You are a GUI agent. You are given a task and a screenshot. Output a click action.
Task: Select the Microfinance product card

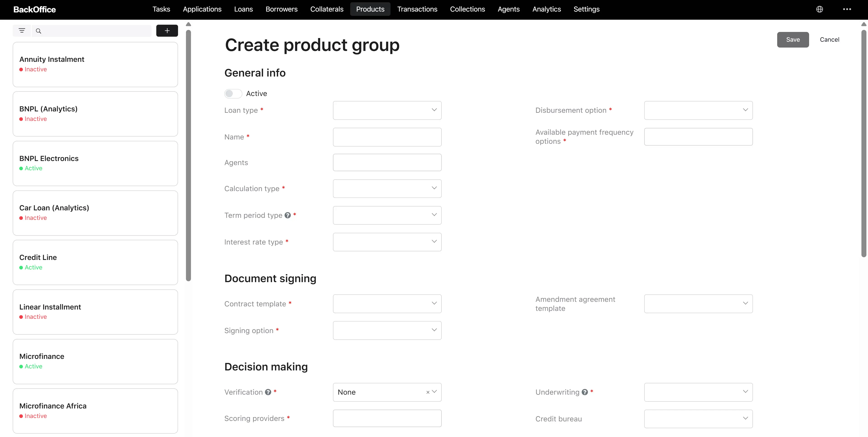click(95, 362)
